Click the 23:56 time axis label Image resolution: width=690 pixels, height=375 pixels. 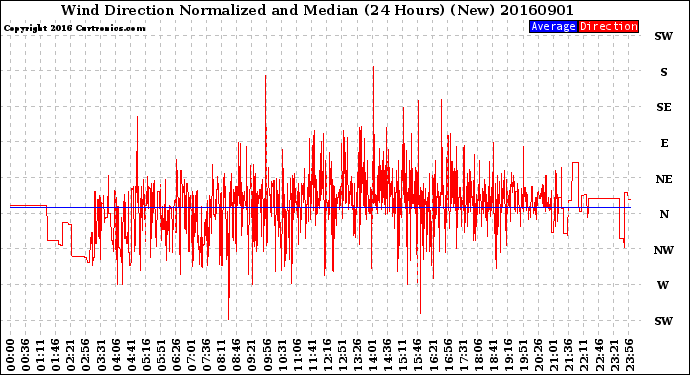(630, 355)
